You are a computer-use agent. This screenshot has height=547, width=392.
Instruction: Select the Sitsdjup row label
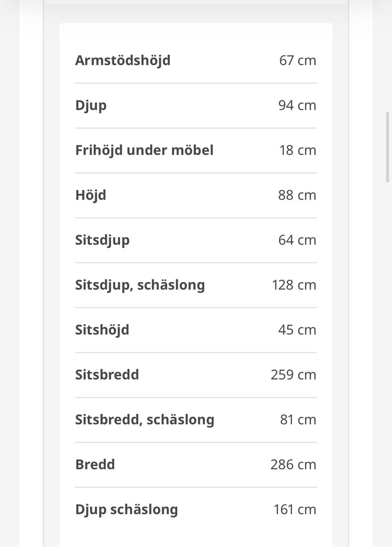[x=102, y=240]
